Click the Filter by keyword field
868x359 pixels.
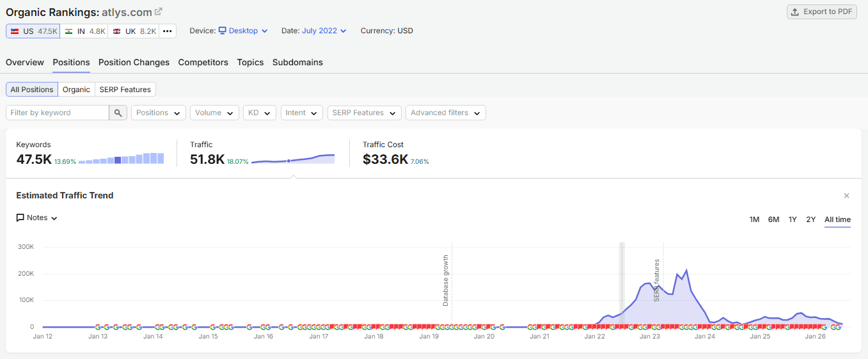click(58, 113)
